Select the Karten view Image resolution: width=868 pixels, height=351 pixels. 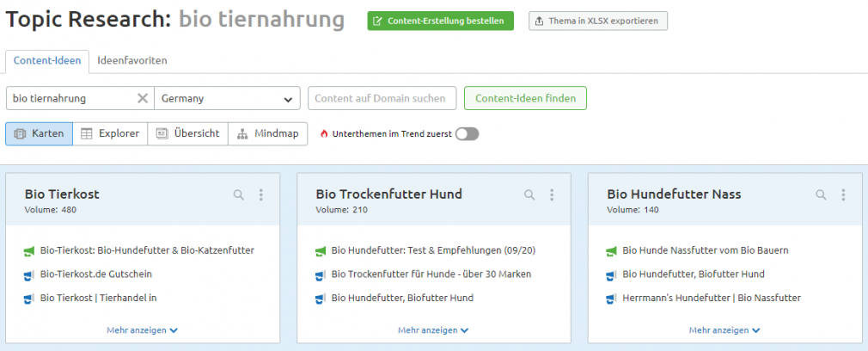point(40,133)
